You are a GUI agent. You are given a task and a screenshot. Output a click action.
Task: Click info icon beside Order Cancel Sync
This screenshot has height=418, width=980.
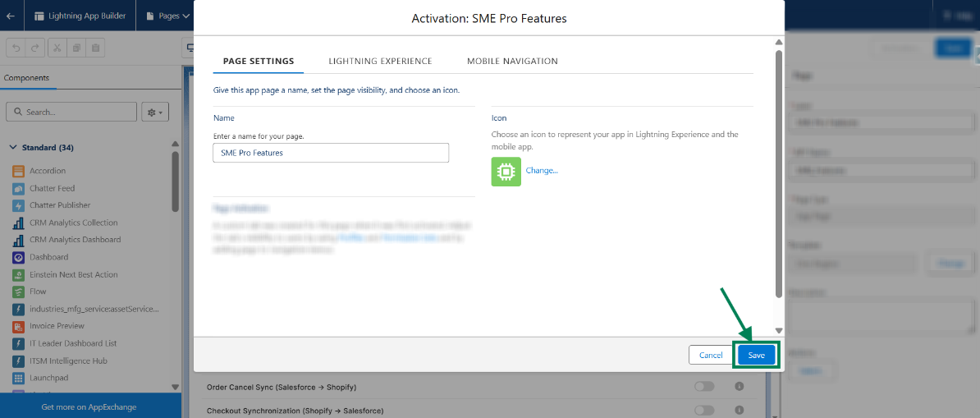click(739, 387)
